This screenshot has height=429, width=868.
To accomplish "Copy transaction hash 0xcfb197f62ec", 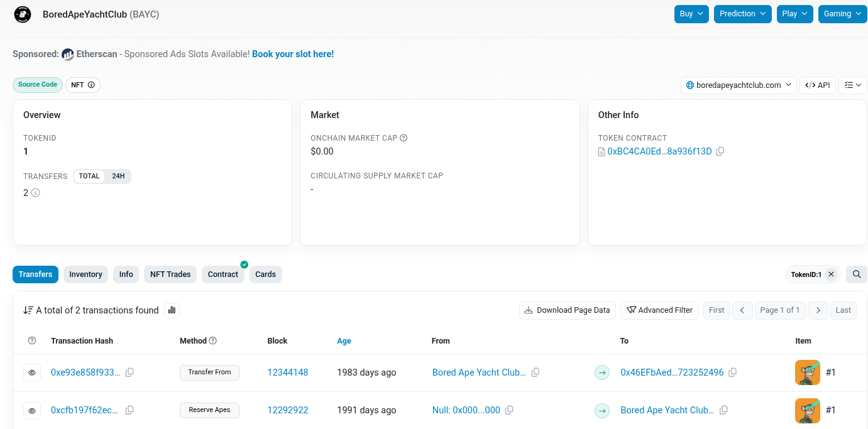I will [x=129, y=410].
